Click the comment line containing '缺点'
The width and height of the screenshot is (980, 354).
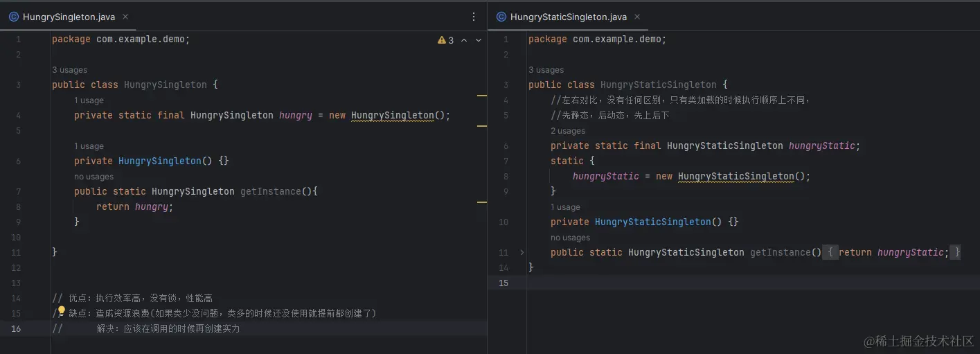point(214,313)
